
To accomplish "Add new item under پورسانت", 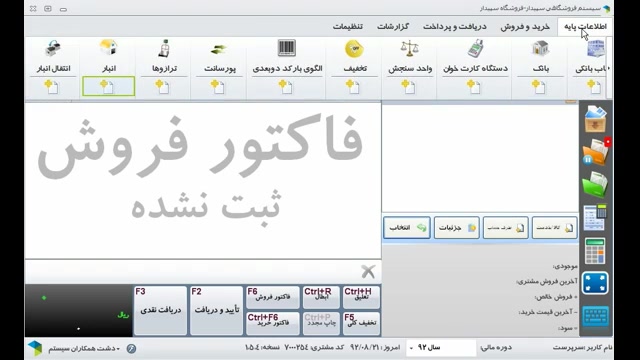I will (x=218, y=87).
